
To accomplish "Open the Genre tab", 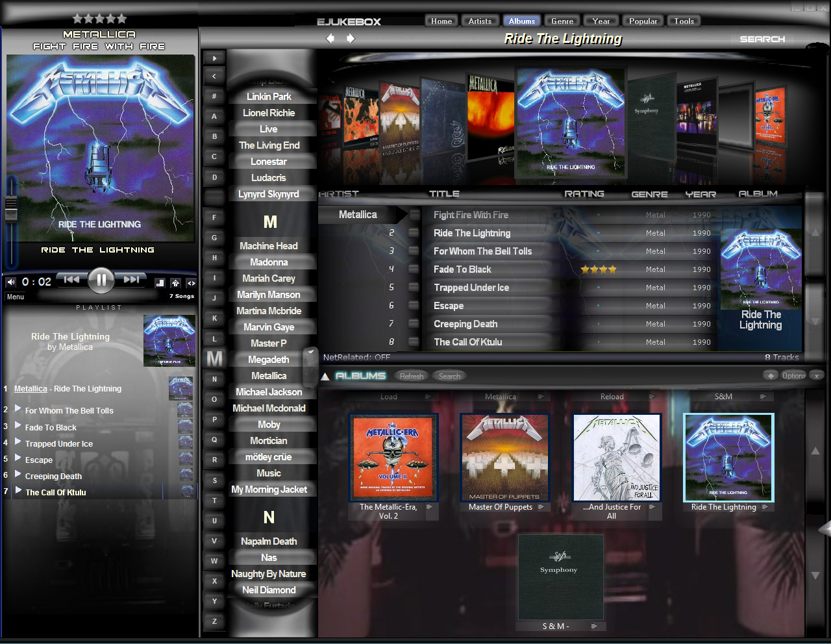I will pos(562,21).
